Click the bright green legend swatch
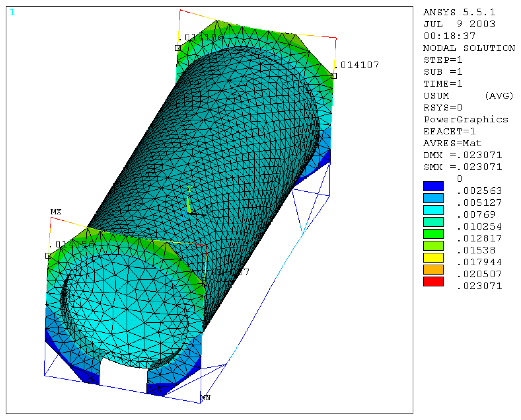Viewport: 521px width, 420px height. tap(433, 234)
